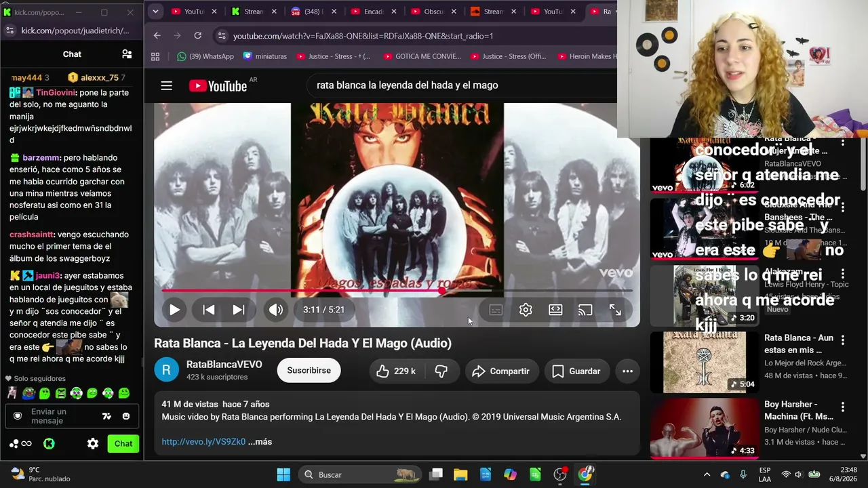The width and height of the screenshot is (868, 488).
Task: Switch to the first YouTube tab
Action: pos(195,12)
